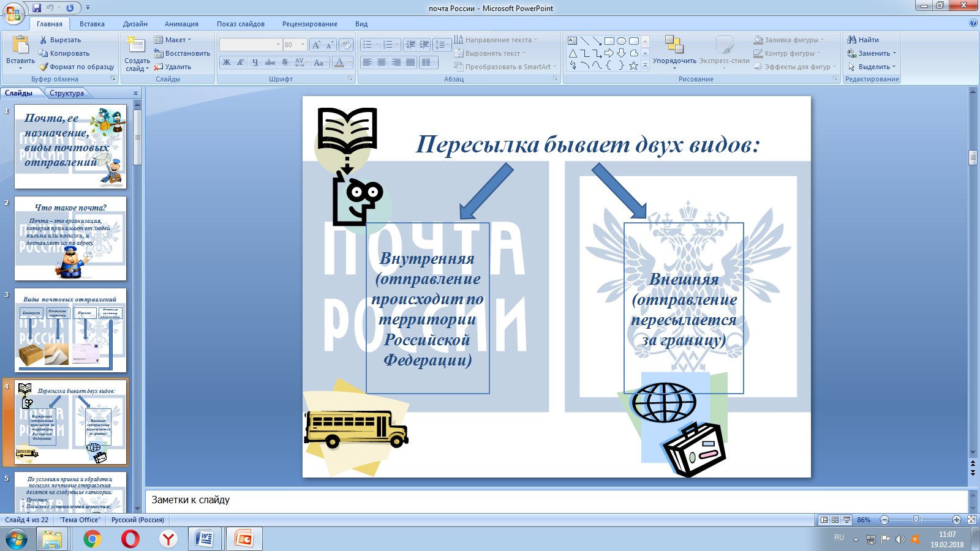Toggle bold (Ж) formatting

(x=226, y=62)
